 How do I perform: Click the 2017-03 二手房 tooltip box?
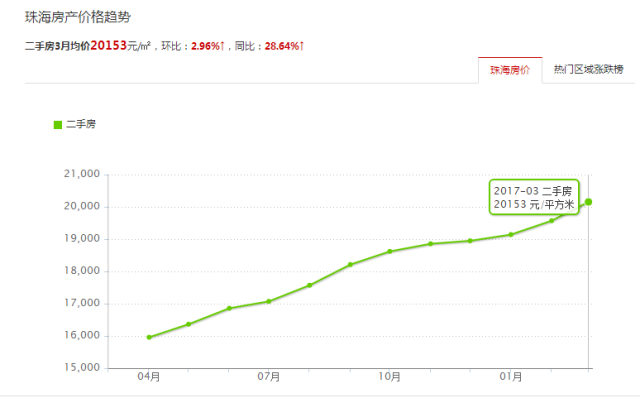534,197
